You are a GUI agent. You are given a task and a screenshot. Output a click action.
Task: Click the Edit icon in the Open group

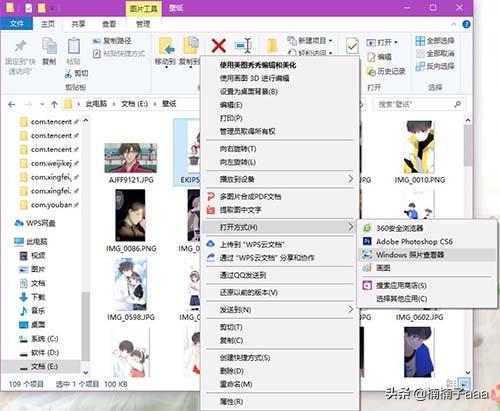(371, 57)
